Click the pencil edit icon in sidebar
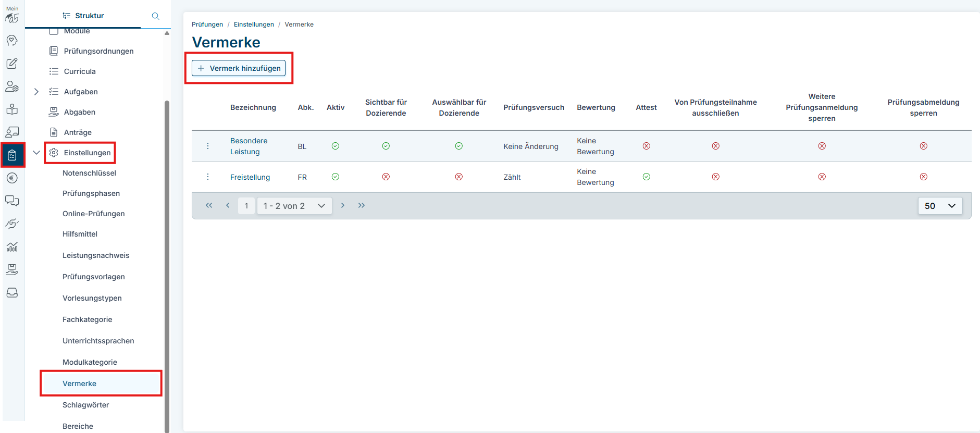Screen dimensions: 980x433 point(12,64)
